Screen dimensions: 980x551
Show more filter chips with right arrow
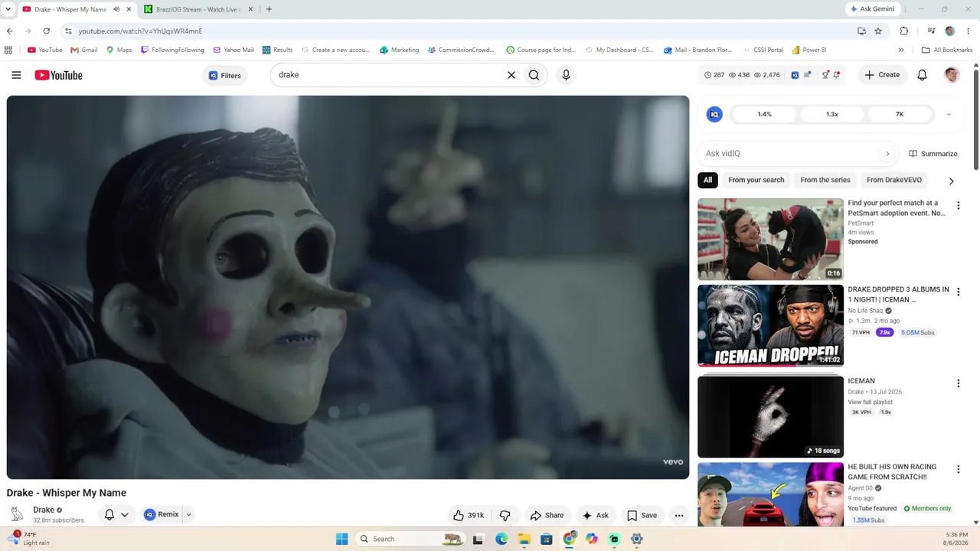(951, 181)
